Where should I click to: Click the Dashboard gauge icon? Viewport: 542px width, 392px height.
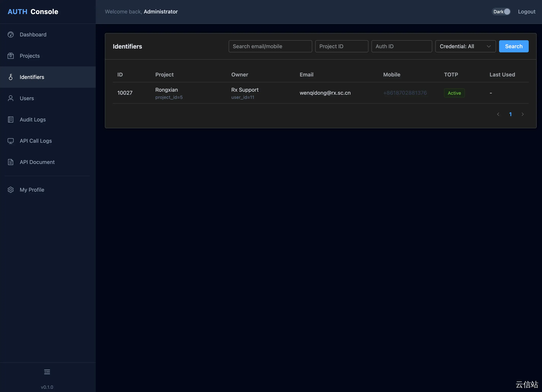click(10, 35)
